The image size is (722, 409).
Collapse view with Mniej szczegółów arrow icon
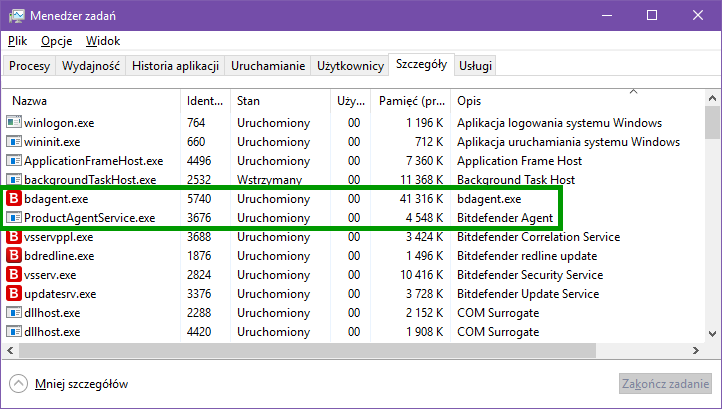(x=18, y=384)
